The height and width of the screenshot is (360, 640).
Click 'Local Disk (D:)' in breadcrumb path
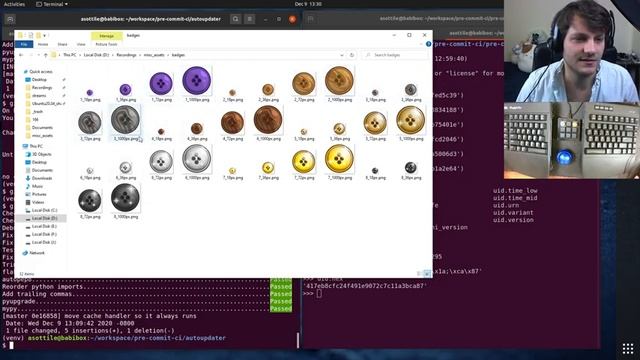tap(96, 55)
